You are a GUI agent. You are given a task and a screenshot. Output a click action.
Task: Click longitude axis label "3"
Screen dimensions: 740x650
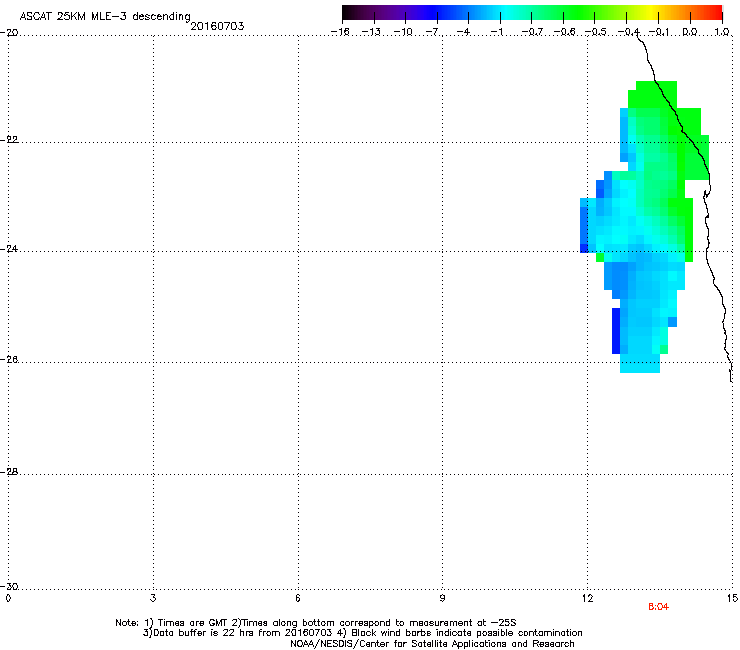(x=153, y=598)
